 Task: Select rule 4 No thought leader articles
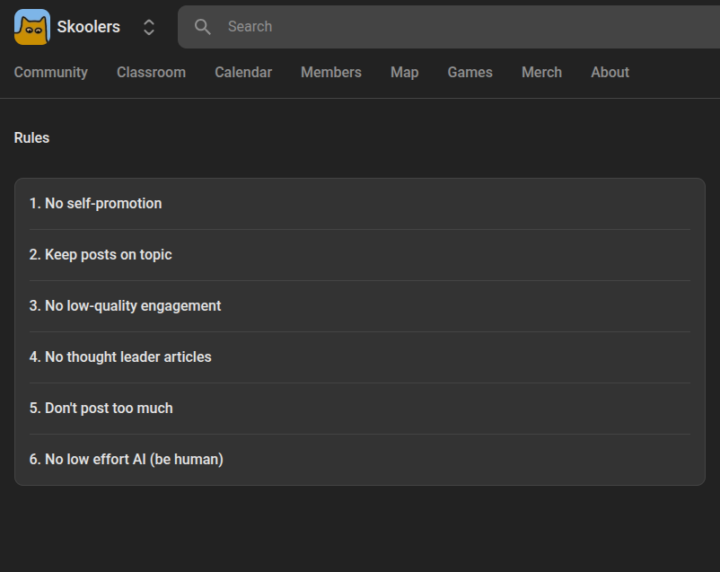(x=120, y=357)
